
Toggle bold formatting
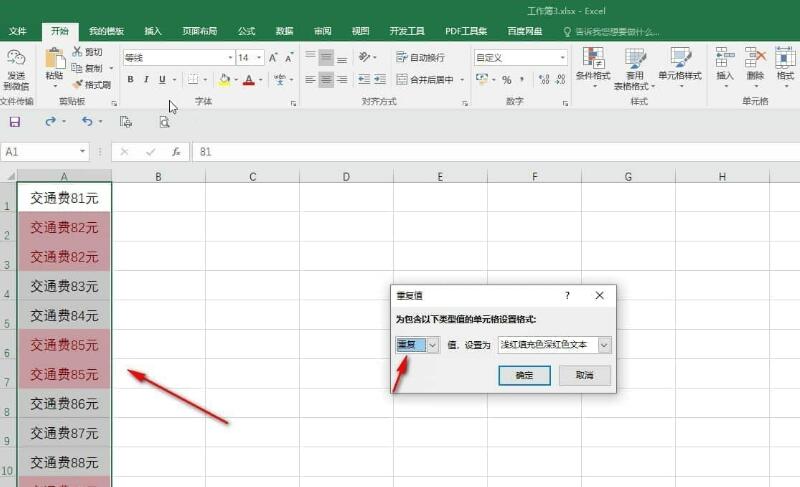click(x=130, y=80)
